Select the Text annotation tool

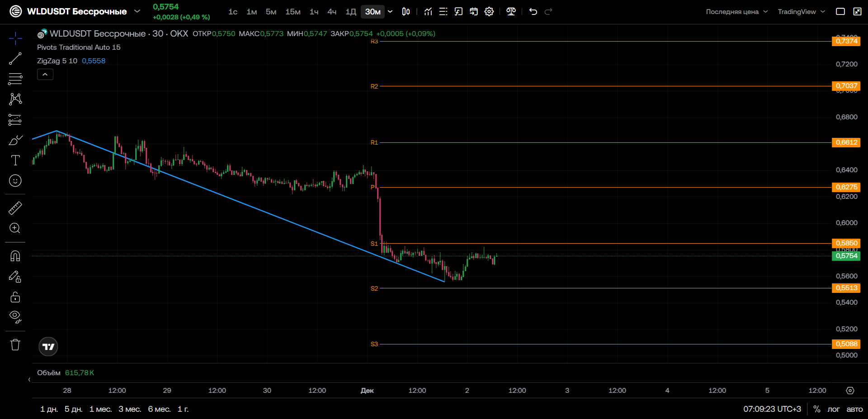coord(15,160)
